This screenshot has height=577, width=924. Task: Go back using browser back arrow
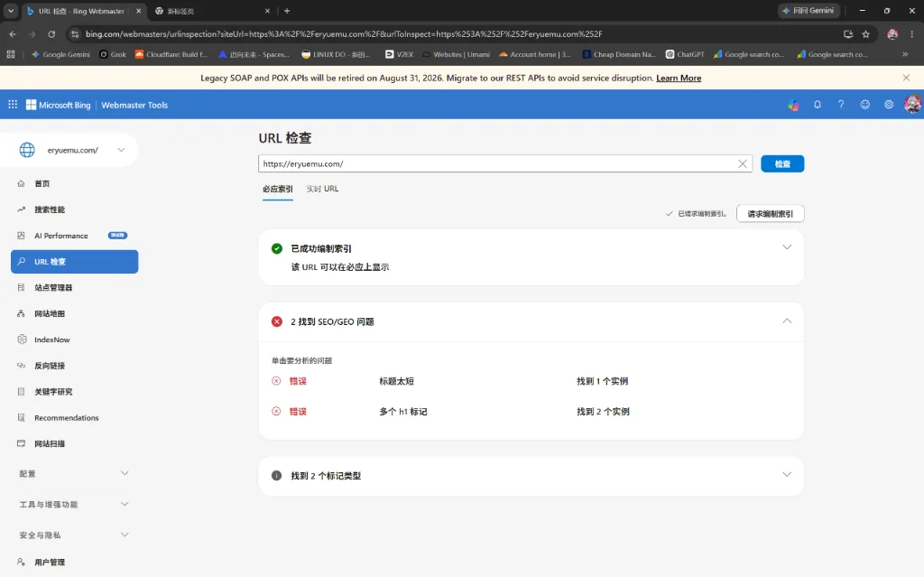tap(13, 34)
